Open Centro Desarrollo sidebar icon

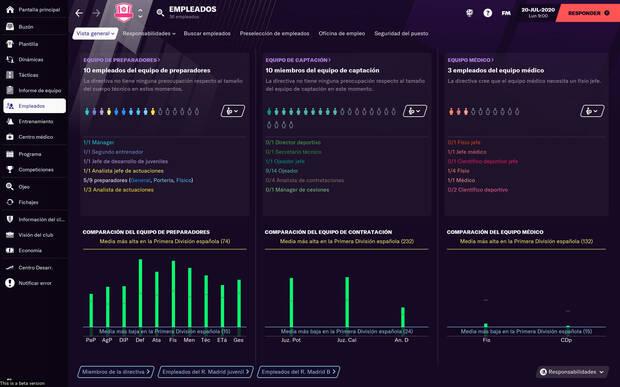pos(10,268)
